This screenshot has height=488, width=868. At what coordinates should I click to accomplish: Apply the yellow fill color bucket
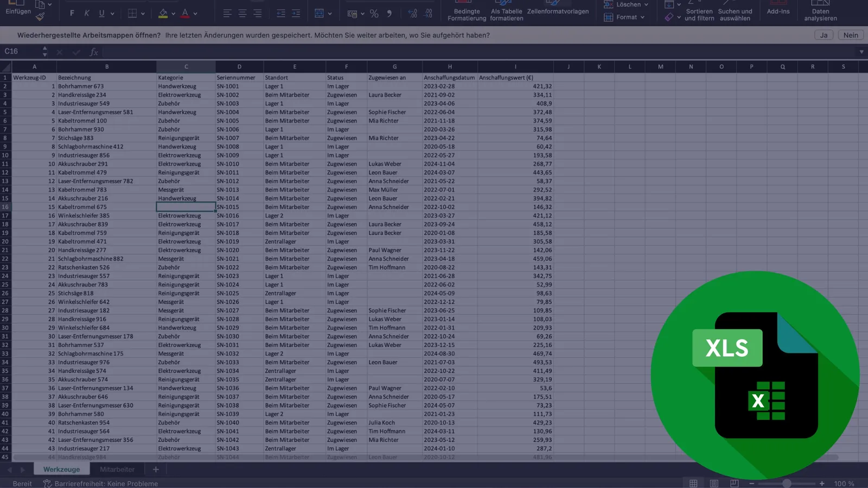point(163,13)
